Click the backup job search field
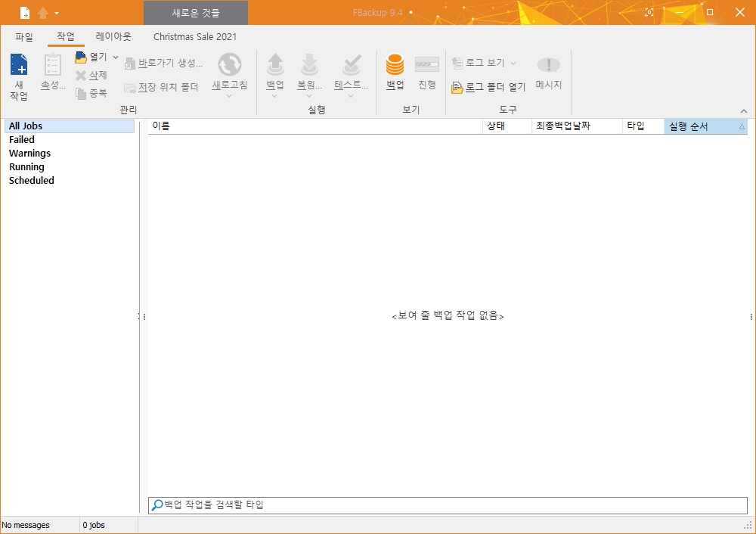The height and width of the screenshot is (534, 756). [x=448, y=505]
